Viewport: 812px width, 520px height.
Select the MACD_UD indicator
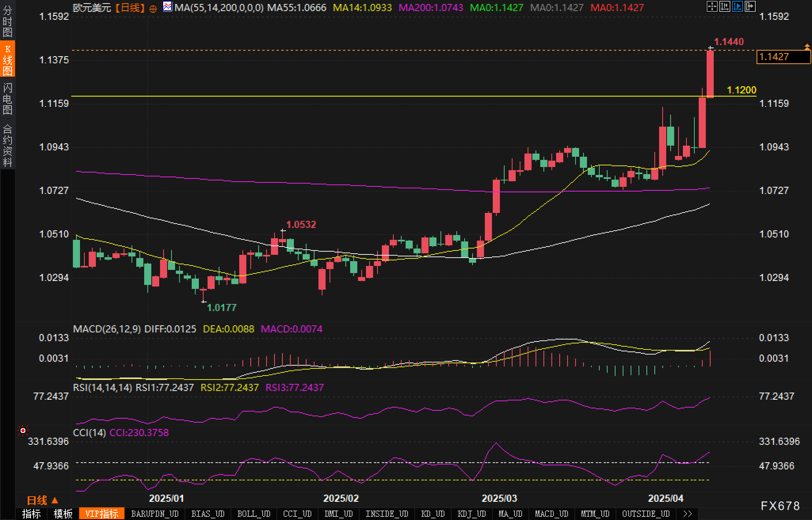click(551, 514)
